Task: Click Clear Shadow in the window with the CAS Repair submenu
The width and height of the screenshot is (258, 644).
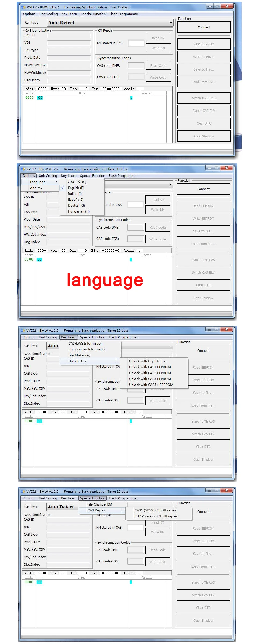Action: pos(203,621)
